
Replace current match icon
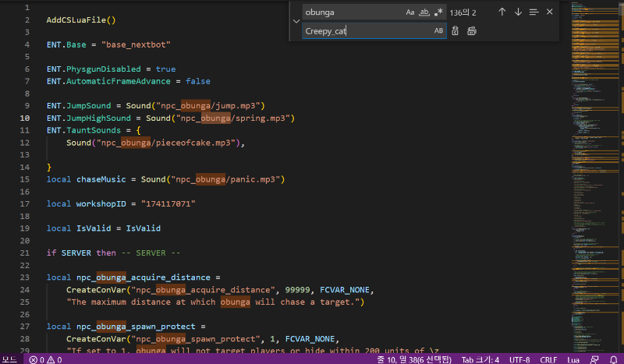point(456,30)
